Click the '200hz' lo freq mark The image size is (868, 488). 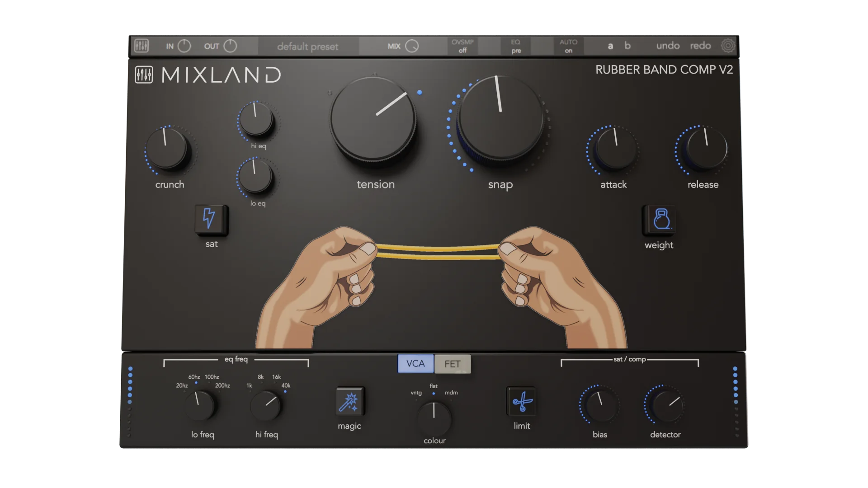222,385
